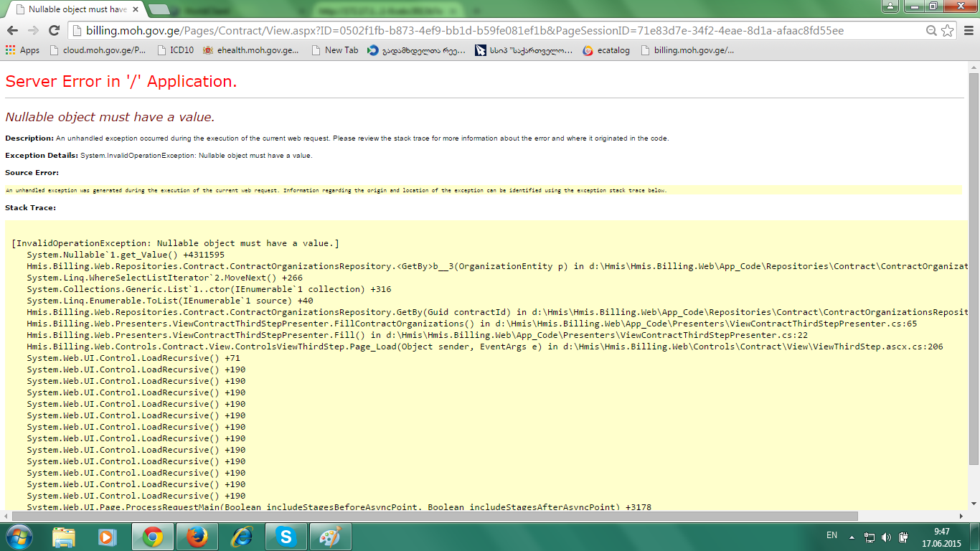Launch Skype from the taskbar

[x=286, y=537]
